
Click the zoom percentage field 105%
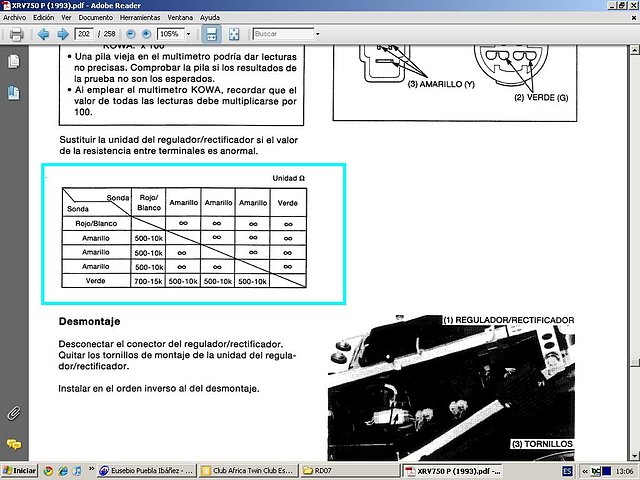pyautogui.click(x=171, y=34)
